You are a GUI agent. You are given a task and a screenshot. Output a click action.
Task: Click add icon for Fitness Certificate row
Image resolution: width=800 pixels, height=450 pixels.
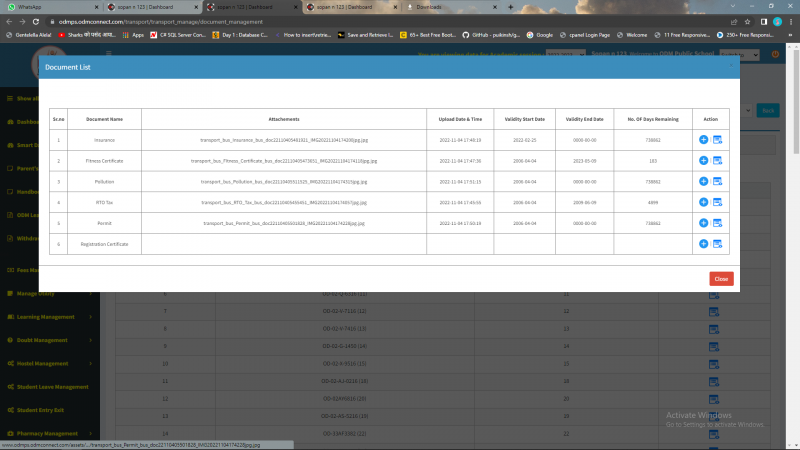coord(704,160)
